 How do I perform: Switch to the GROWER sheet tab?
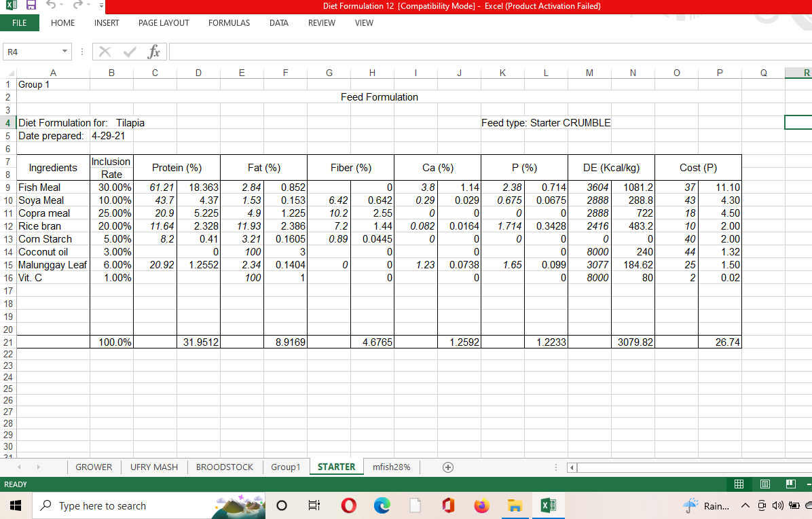click(94, 467)
